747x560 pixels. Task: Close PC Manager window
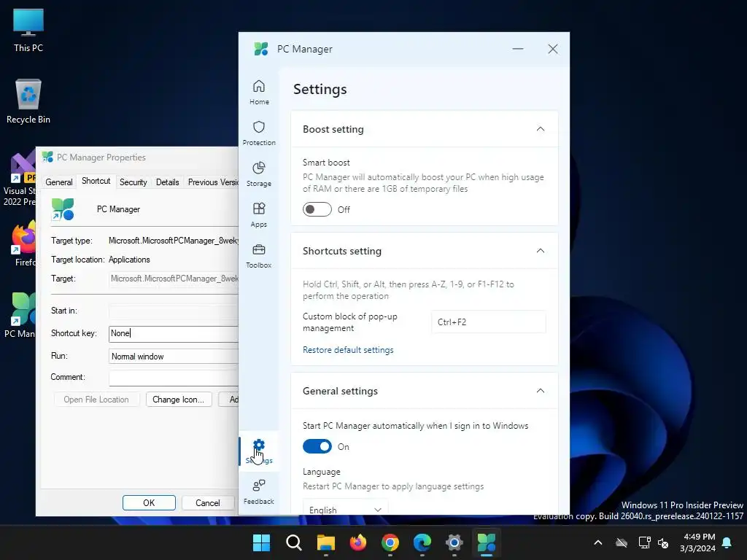pyautogui.click(x=553, y=49)
